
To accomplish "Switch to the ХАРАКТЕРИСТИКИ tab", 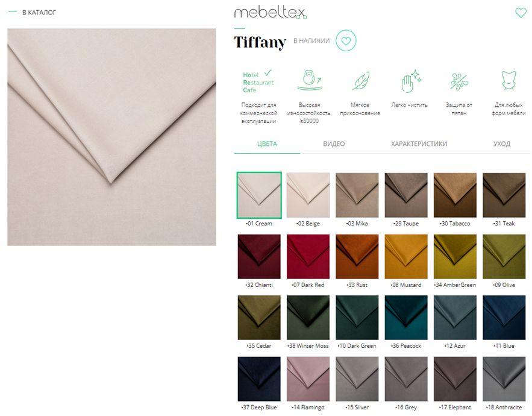I will point(419,143).
